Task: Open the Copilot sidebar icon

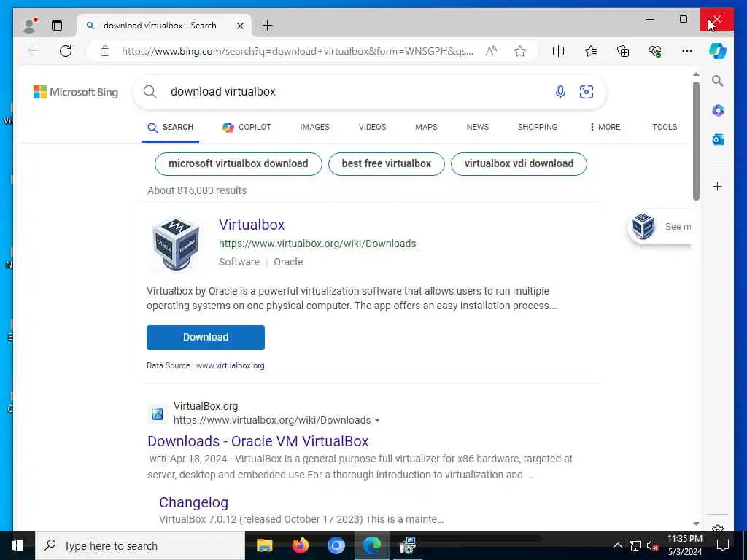Action: 718,51
